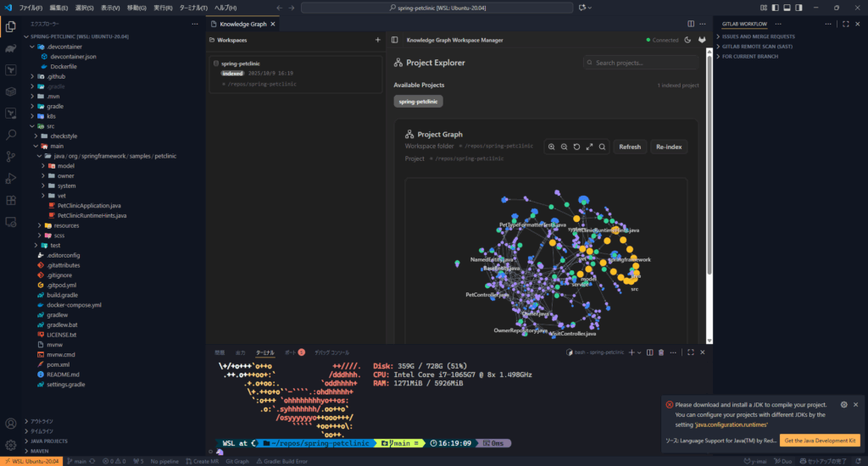The width and height of the screenshot is (868, 466).
Task: Click the GitLab fox logo icon
Action: click(x=702, y=40)
